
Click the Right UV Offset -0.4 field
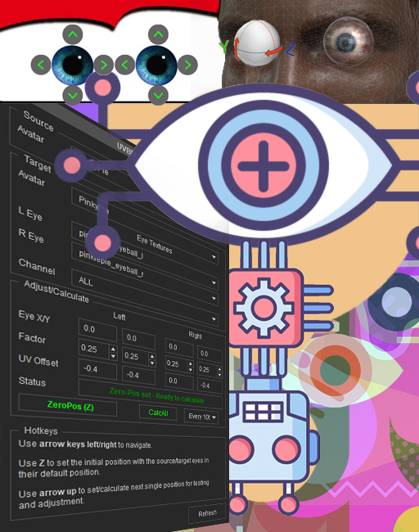coord(209,385)
